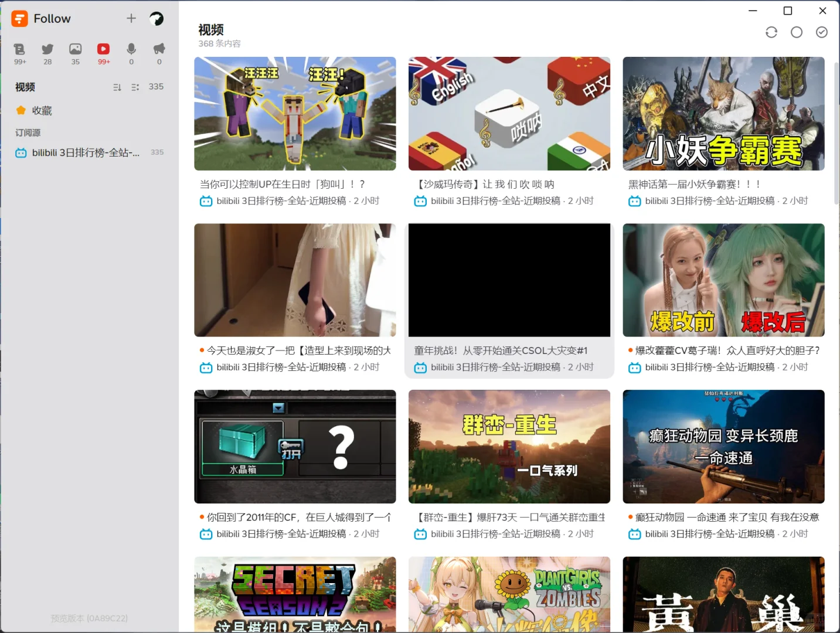
Task: Click the vertical scrollbar of video list
Action: [x=836, y=132]
